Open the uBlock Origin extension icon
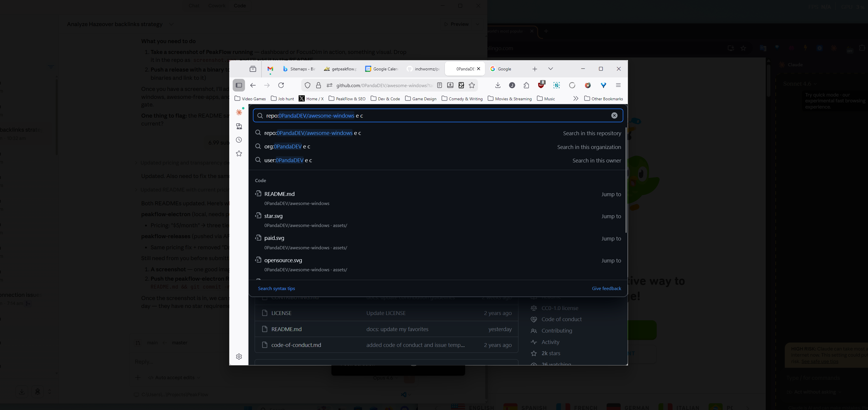Image resolution: width=868 pixels, height=410 pixels. (x=541, y=85)
